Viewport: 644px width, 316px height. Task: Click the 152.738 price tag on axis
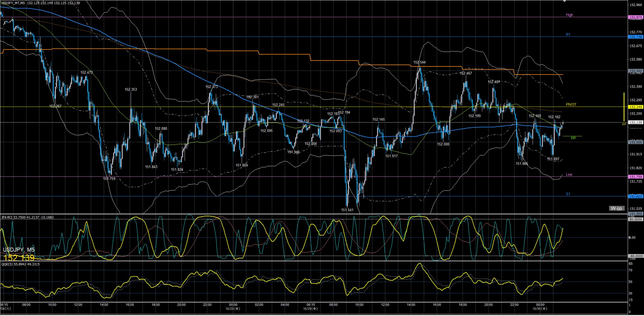(x=635, y=37)
